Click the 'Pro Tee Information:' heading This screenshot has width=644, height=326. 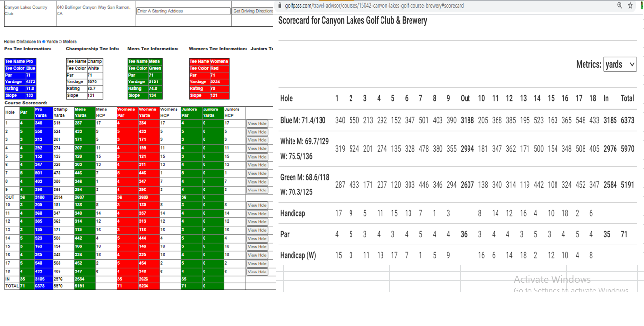28,49
